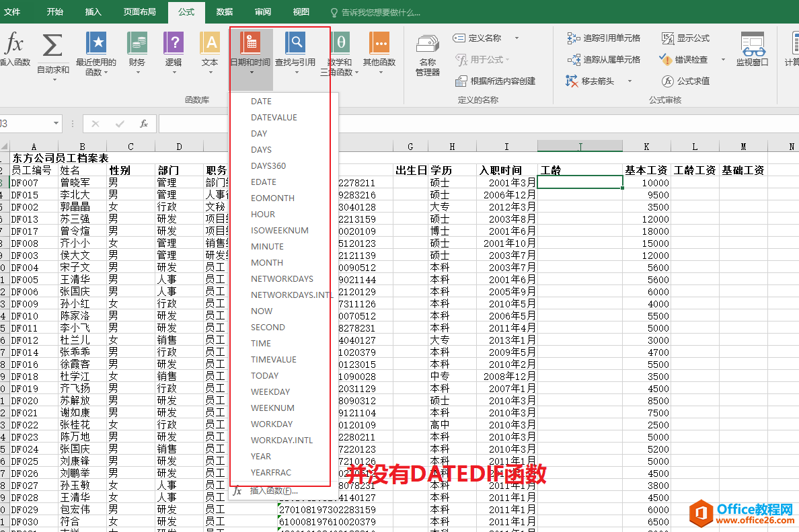The height and width of the screenshot is (532, 799).
Task: Click Trace Precedents (追踪引用单元格)
Action: coord(604,38)
